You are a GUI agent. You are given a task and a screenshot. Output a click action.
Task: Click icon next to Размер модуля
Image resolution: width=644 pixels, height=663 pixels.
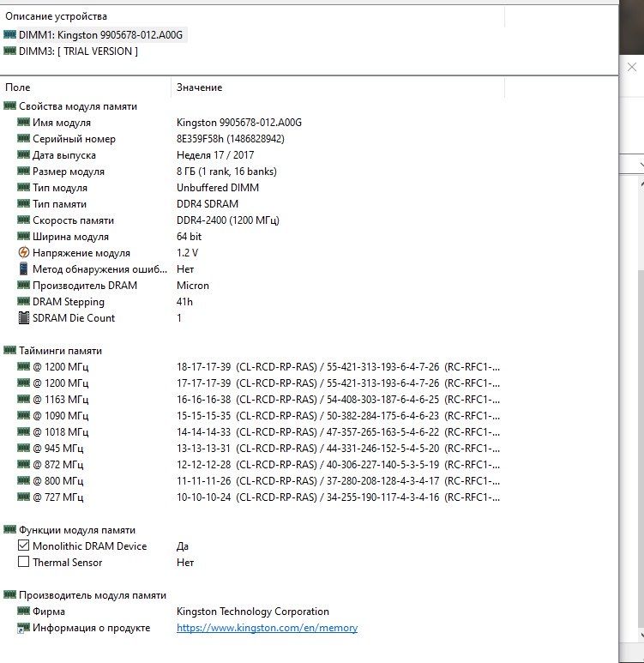[x=24, y=171]
